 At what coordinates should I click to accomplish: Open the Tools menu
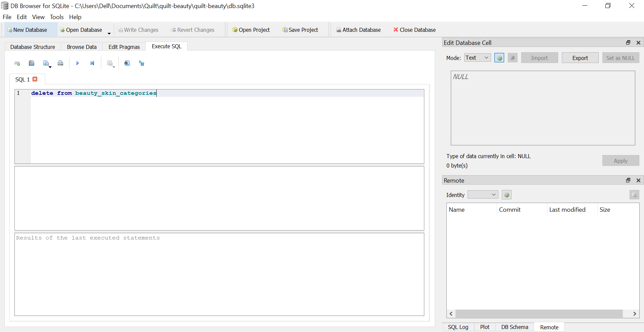(57, 17)
